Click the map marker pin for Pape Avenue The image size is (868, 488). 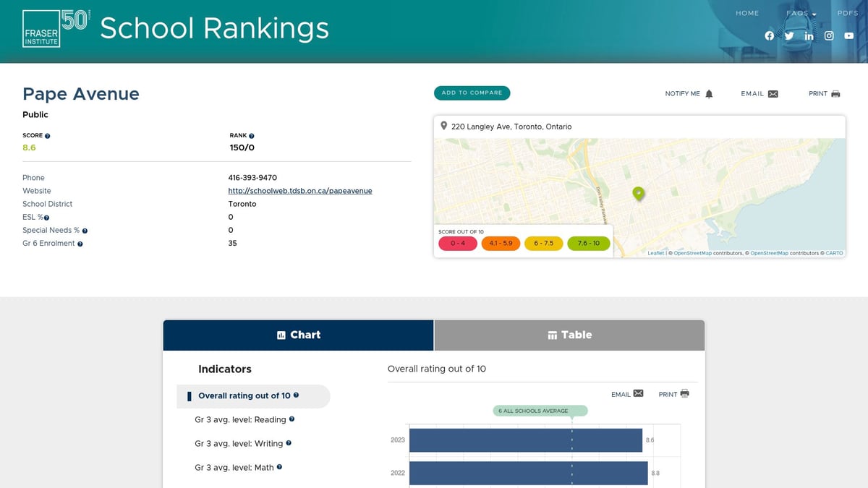pyautogui.click(x=639, y=192)
